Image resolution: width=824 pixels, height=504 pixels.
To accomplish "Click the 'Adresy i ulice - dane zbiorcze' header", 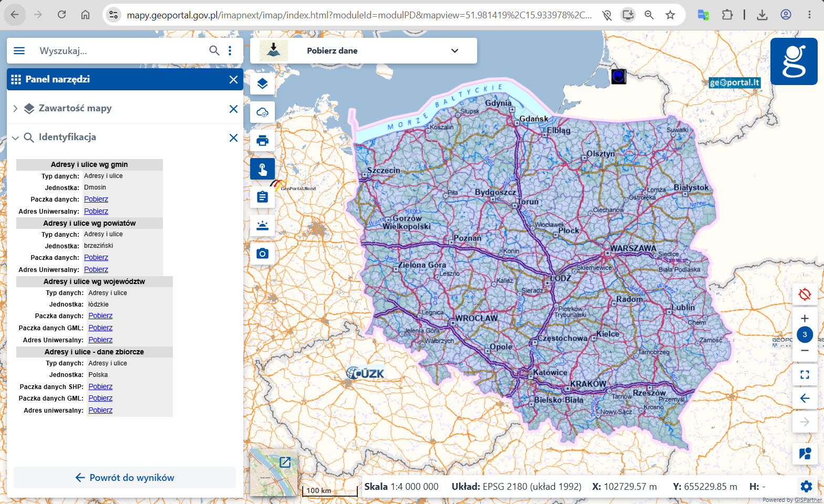I will [95, 352].
